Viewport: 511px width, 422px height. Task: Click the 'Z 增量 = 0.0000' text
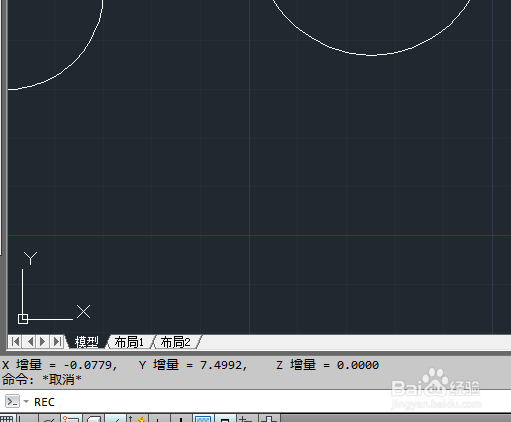coord(327,365)
